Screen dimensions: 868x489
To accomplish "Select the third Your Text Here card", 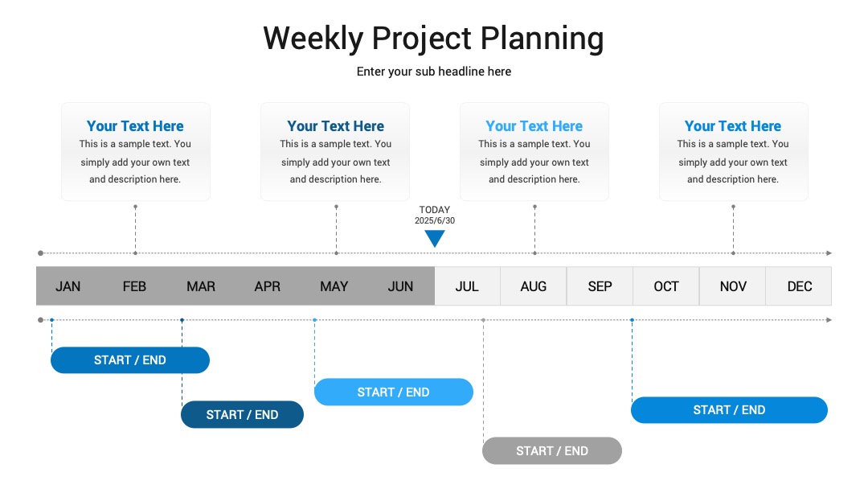I will coord(534,151).
